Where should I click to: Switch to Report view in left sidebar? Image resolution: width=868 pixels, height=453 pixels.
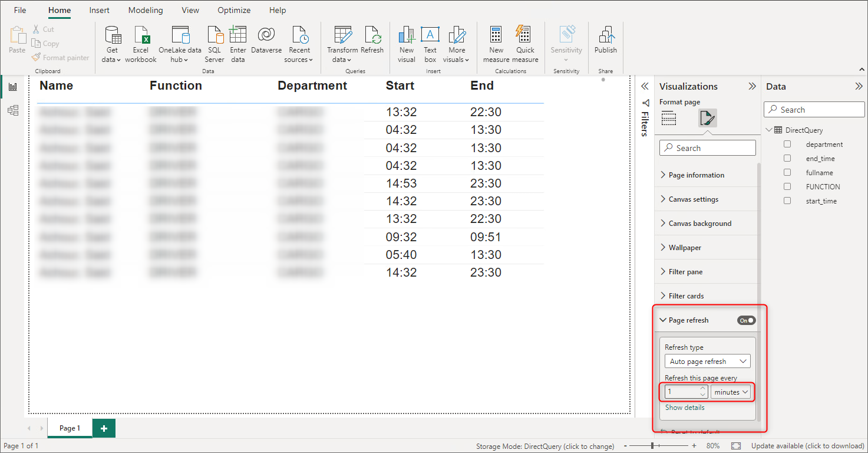(13, 87)
